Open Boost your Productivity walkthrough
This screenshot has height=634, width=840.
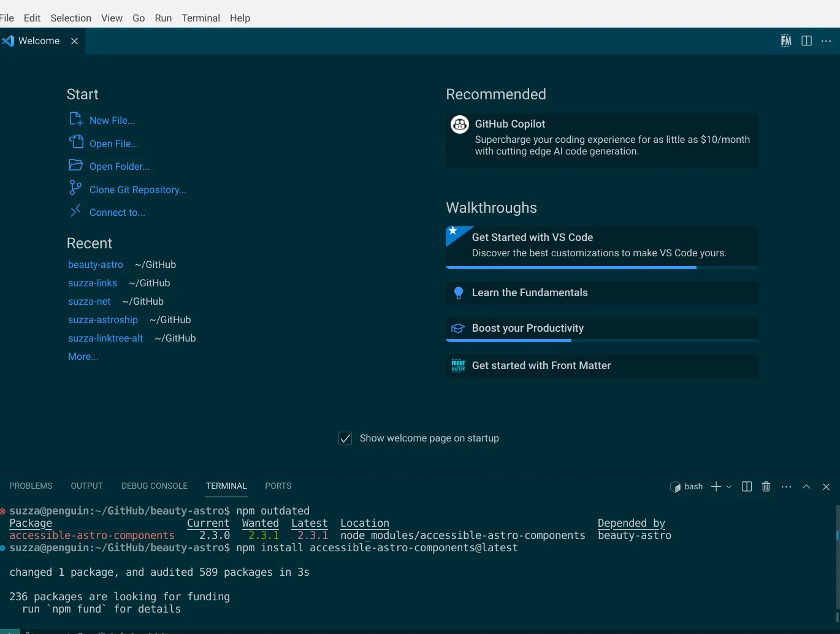coord(602,328)
